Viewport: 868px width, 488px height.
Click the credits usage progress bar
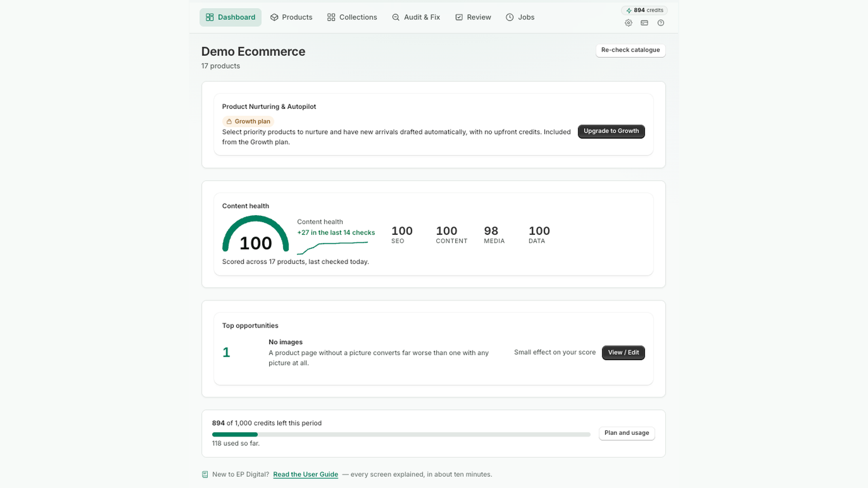pos(401,434)
